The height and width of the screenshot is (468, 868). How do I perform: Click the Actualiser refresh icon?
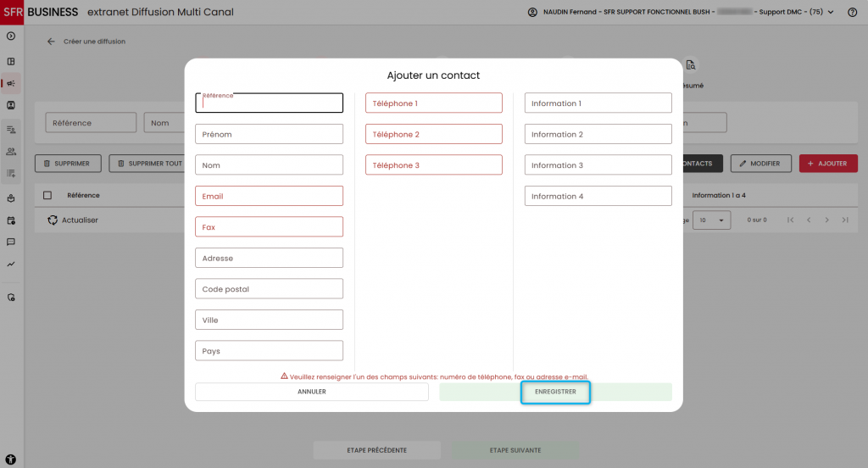(x=53, y=220)
